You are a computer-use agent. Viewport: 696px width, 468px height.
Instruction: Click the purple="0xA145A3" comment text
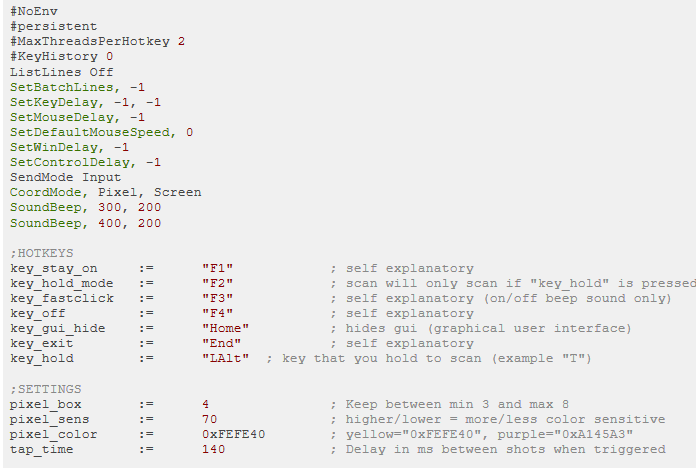[565, 434]
